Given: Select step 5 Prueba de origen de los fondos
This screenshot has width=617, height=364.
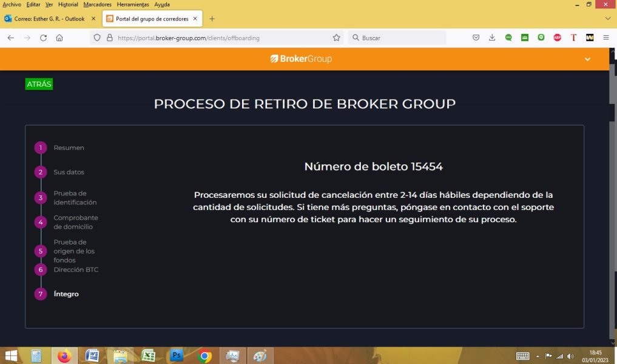Looking at the screenshot, I should 65,251.
